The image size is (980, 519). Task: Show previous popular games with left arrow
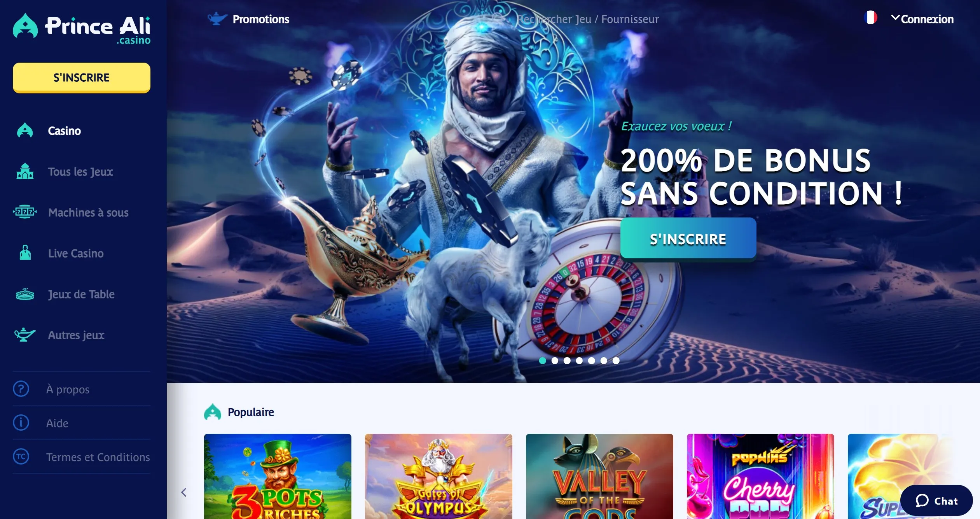tap(184, 492)
